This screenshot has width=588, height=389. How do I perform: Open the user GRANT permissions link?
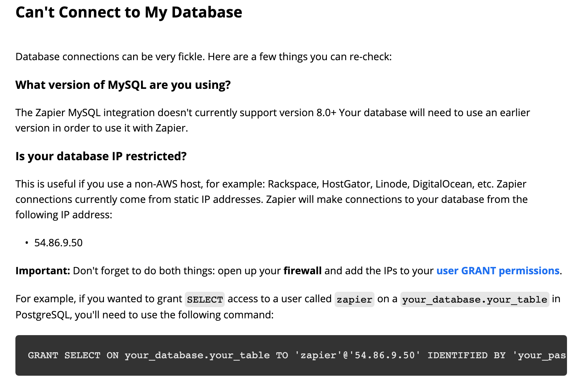[498, 271]
